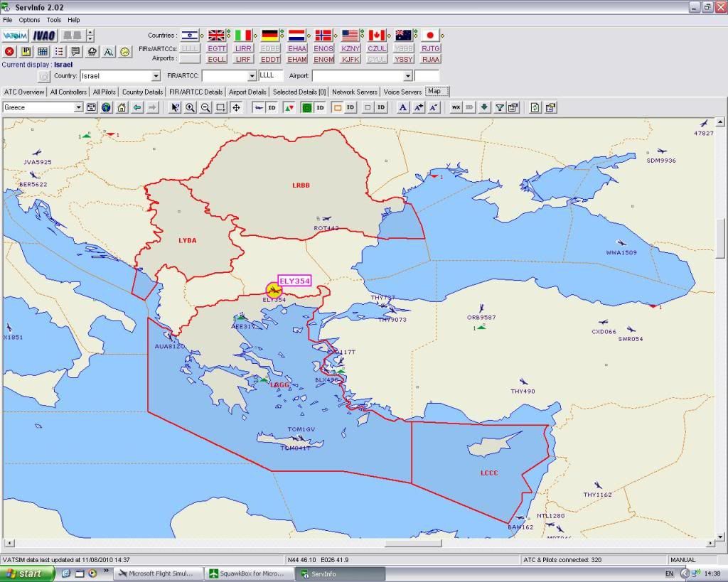Click the filter funnel icon
This screenshot has width=728, height=582.
499,107
